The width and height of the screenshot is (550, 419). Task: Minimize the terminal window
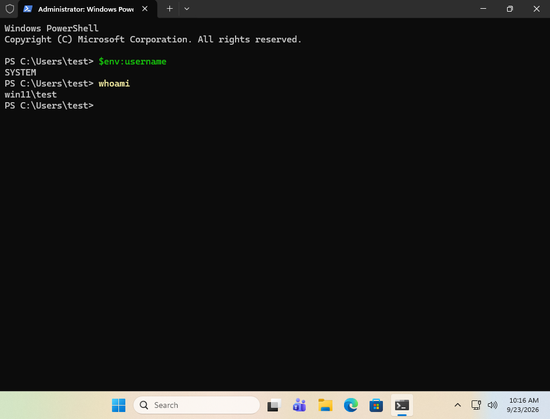483,9
